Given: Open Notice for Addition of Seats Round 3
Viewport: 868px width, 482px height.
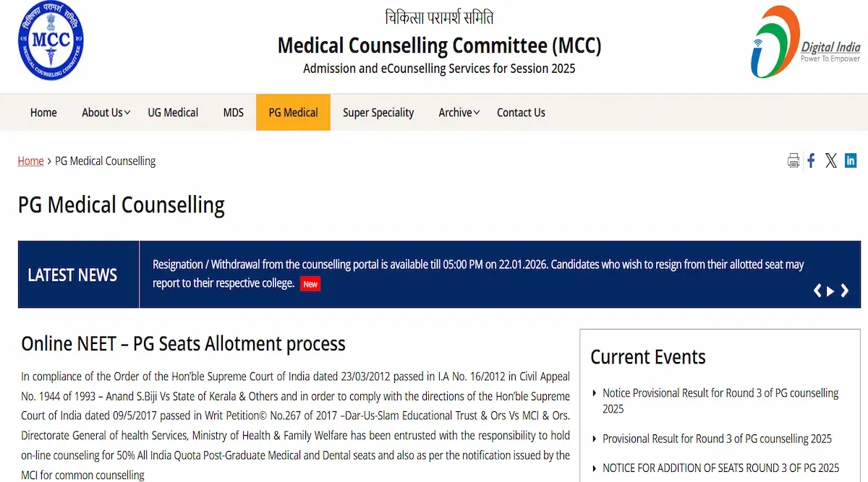Looking at the screenshot, I should point(720,468).
